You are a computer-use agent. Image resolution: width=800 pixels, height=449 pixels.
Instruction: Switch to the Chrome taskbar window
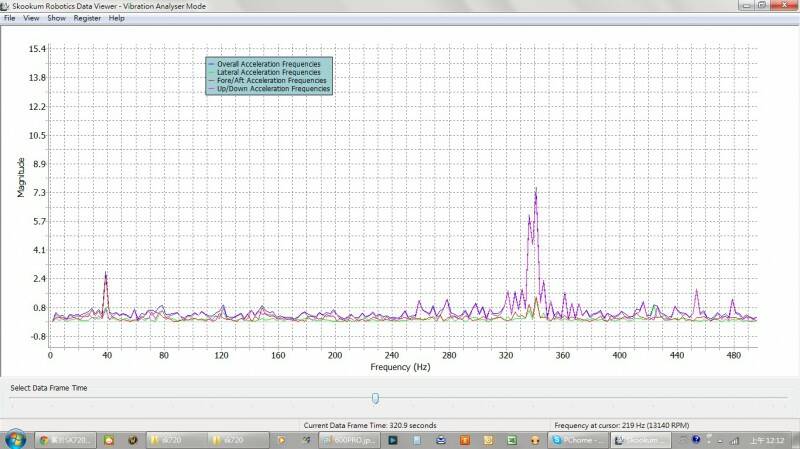tap(66, 440)
